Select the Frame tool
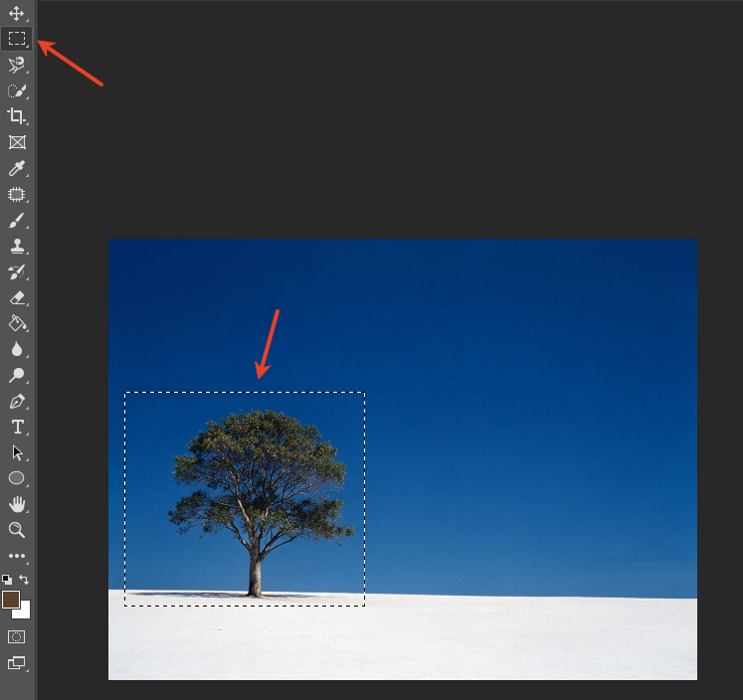 (x=17, y=142)
